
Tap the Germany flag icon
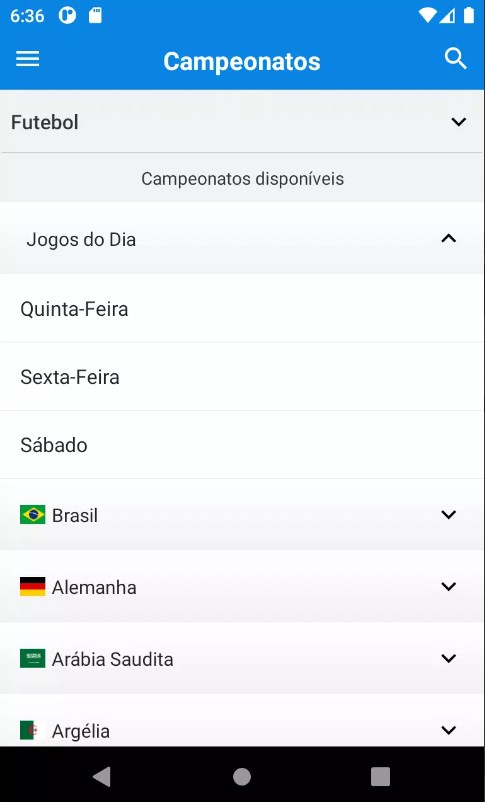[32, 587]
